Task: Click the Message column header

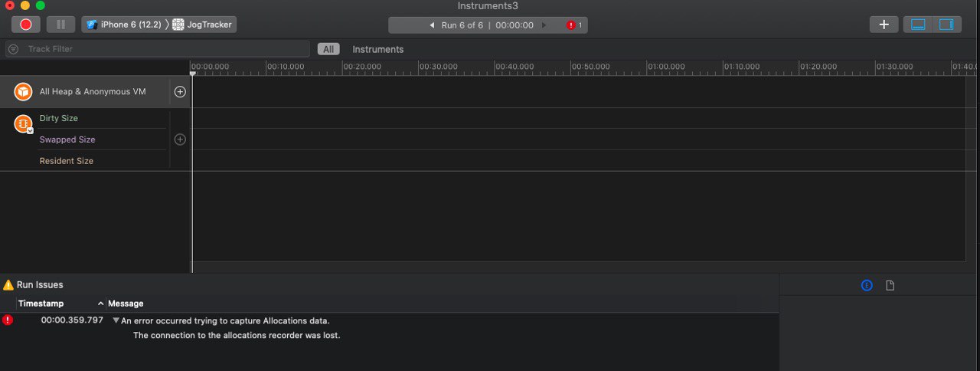Action: coord(126,304)
